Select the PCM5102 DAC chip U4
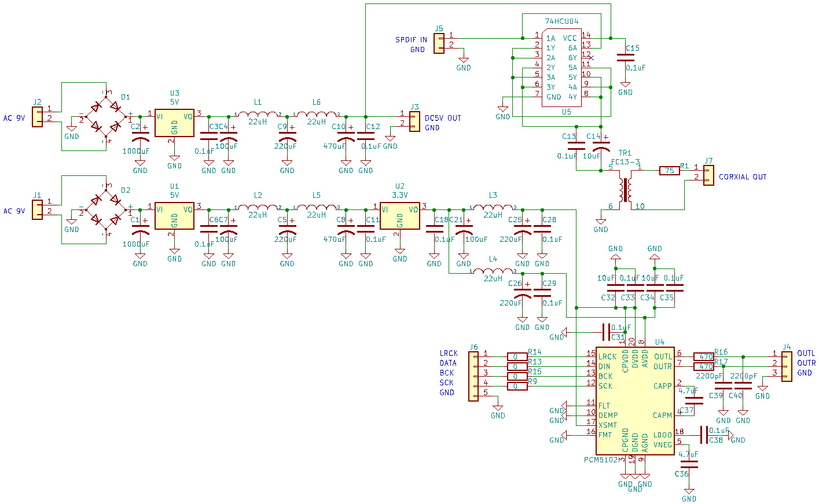Viewport: 819px width, 504px height. (635, 400)
